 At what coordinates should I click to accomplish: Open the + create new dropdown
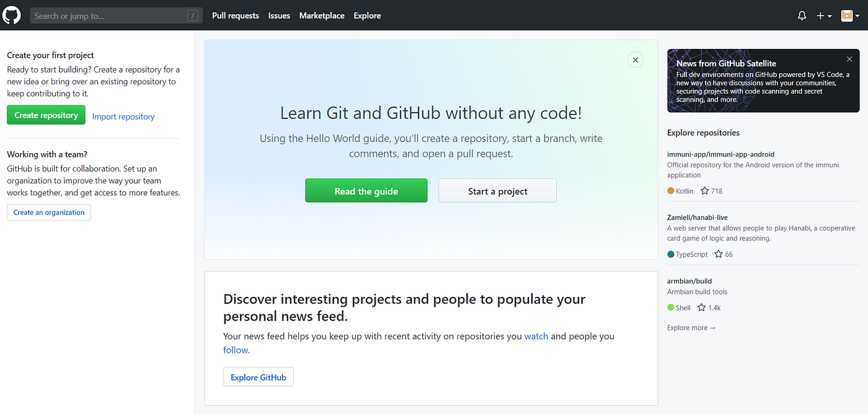pyautogui.click(x=823, y=15)
